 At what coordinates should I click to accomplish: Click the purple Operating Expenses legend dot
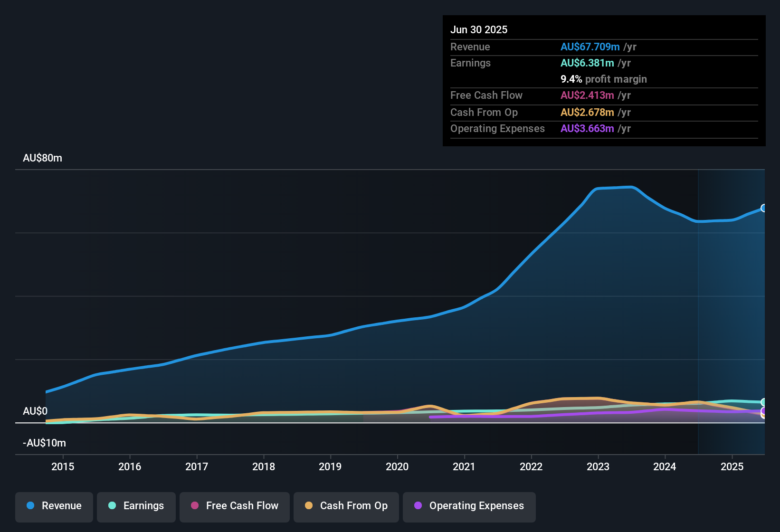point(418,506)
